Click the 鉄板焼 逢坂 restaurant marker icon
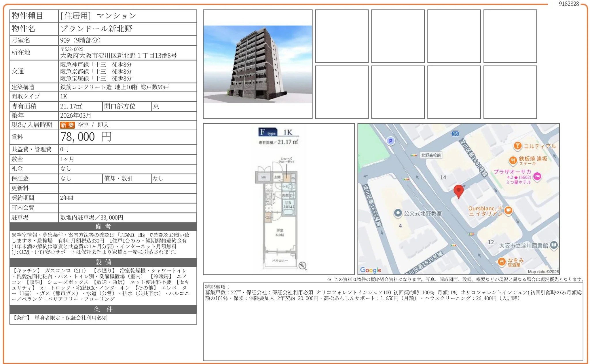592x364 pixels. [x=513, y=160]
